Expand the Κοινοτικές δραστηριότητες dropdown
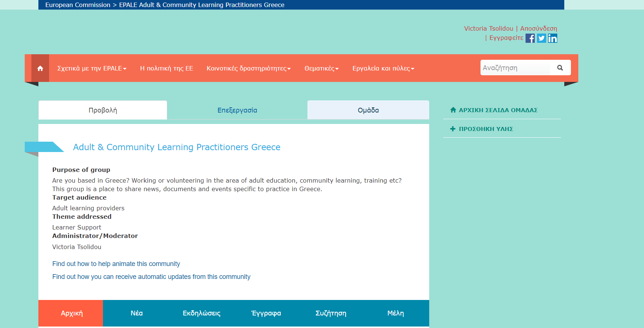 tap(248, 69)
